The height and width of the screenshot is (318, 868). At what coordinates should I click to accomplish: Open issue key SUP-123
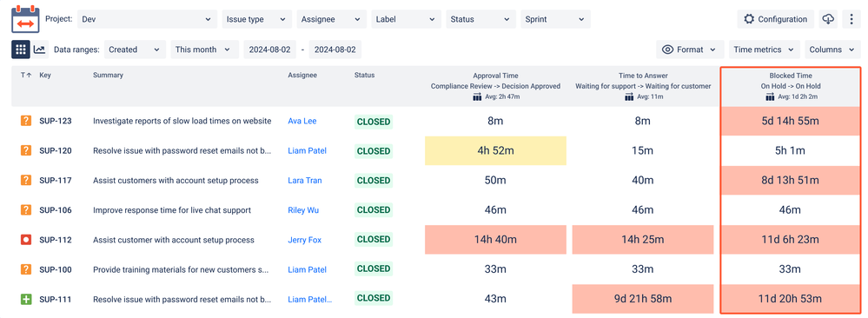click(x=56, y=121)
